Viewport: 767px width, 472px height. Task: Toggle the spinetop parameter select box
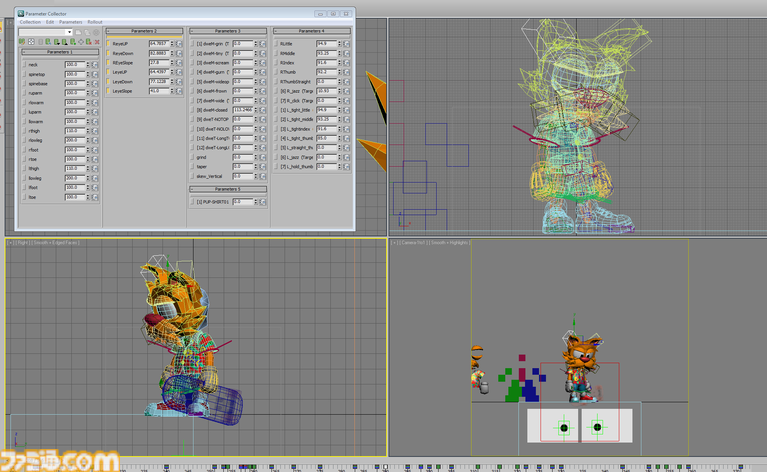pyautogui.click(x=24, y=74)
